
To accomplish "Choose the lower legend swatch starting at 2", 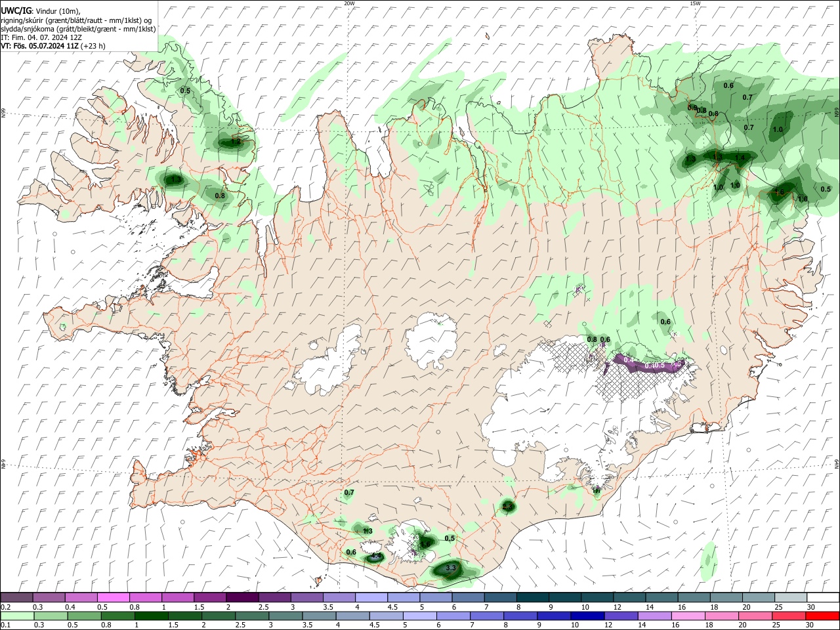I will pos(219,616).
